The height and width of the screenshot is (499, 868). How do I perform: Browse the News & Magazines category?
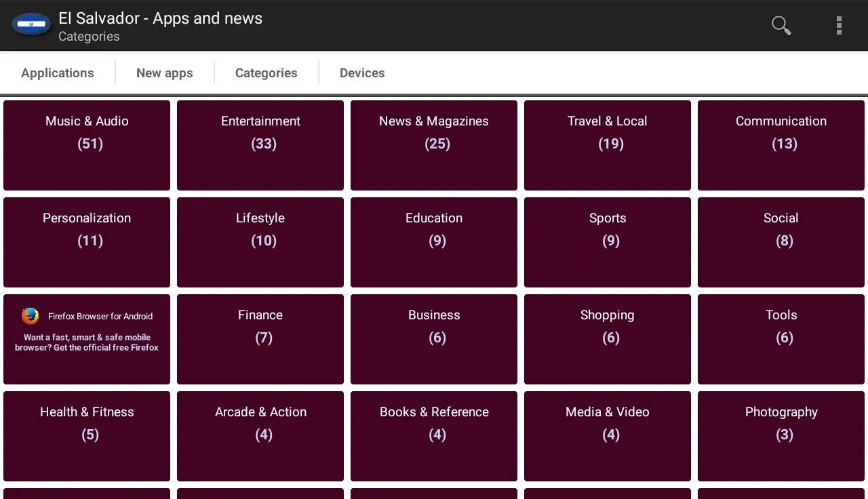(x=434, y=146)
